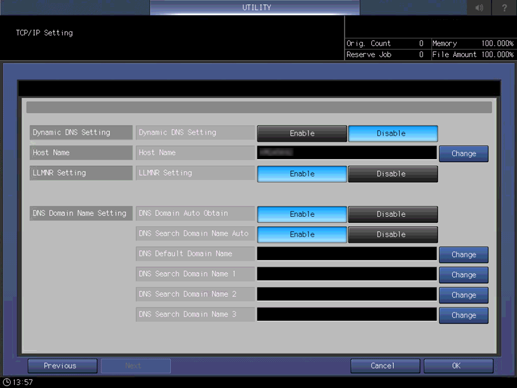Click DNS Search Domain Name 3 field
Image resolution: width=517 pixels, height=388 pixels.
347,314
